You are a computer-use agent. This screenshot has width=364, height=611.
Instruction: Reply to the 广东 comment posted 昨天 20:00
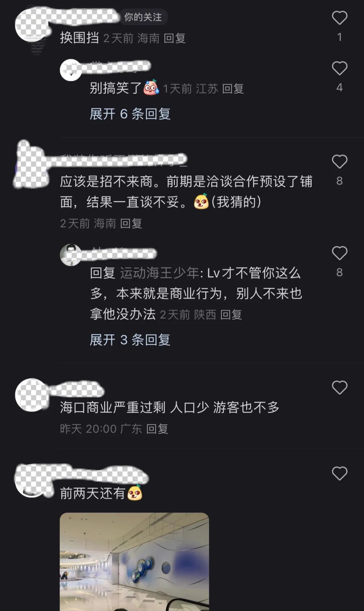(157, 429)
